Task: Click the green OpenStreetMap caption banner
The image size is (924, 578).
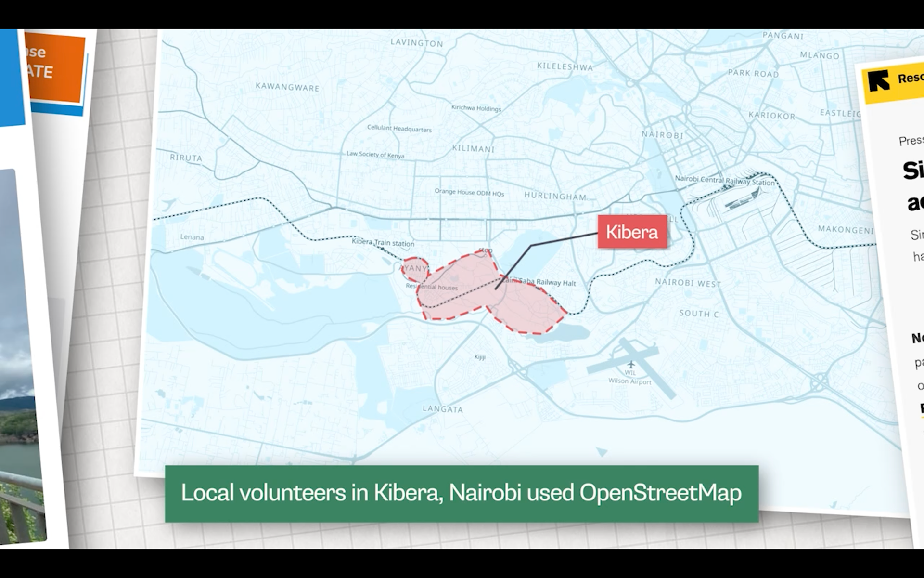Action: coord(461,493)
